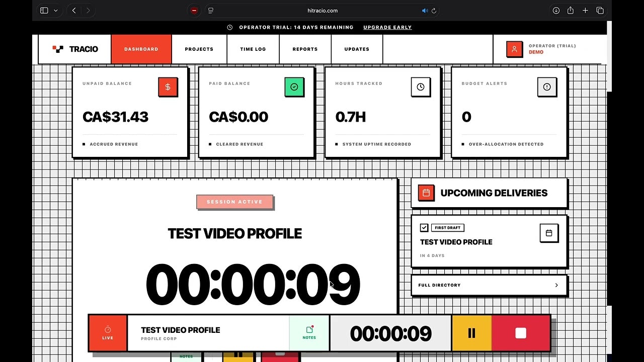Click the reader view icon in toolbar
This screenshot has width=644, height=362.
click(x=211, y=11)
